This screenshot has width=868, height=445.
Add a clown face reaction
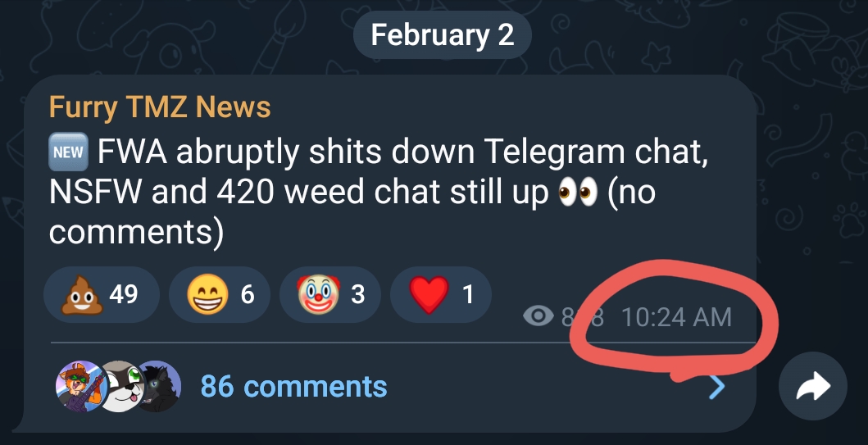tap(329, 295)
